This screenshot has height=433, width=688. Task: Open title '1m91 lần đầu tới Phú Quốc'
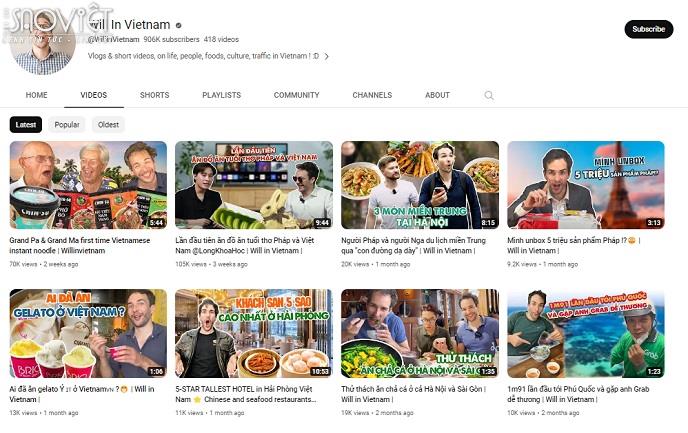[x=578, y=394]
